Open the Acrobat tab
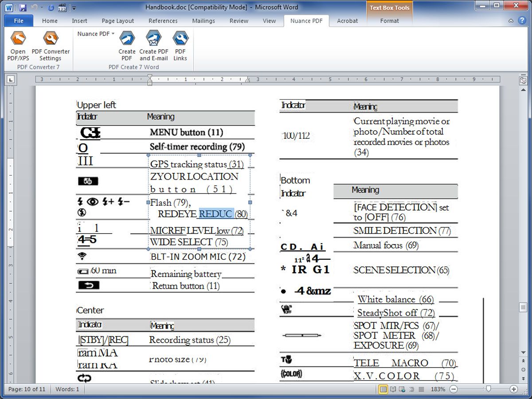 coord(348,21)
